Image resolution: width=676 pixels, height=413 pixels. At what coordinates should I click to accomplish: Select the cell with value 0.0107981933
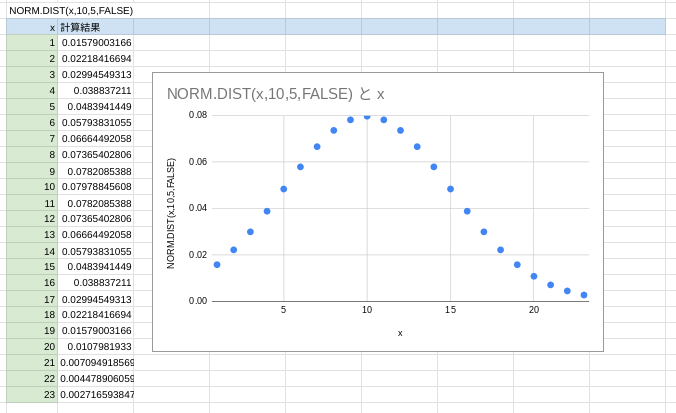click(x=95, y=346)
